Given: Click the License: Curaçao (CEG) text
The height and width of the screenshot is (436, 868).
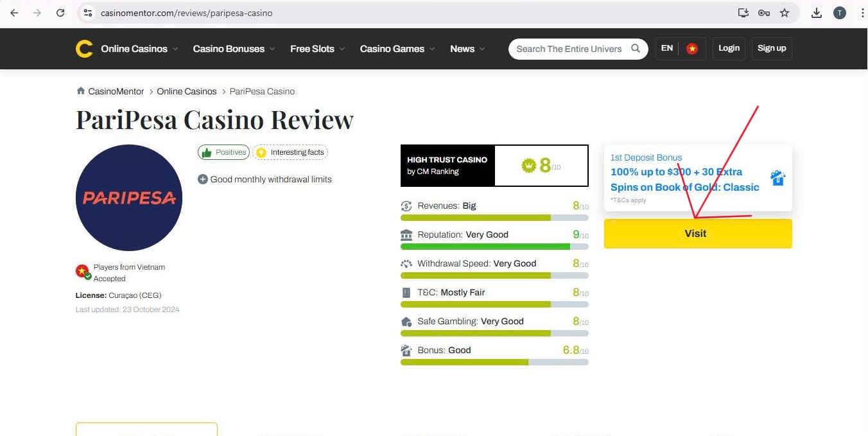Looking at the screenshot, I should [118, 295].
